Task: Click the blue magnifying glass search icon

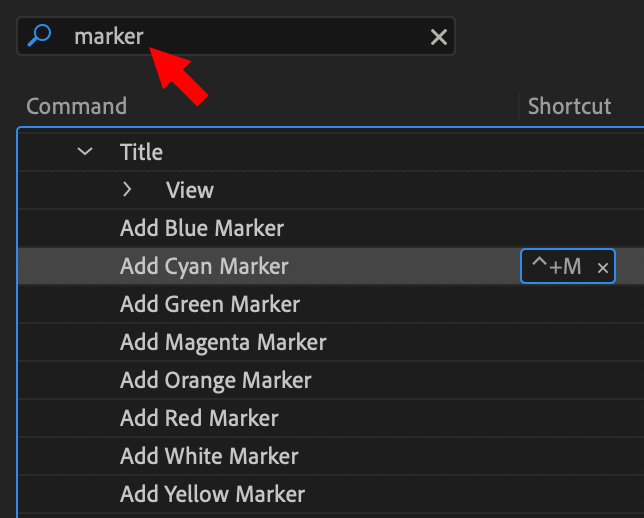Action: click(39, 35)
